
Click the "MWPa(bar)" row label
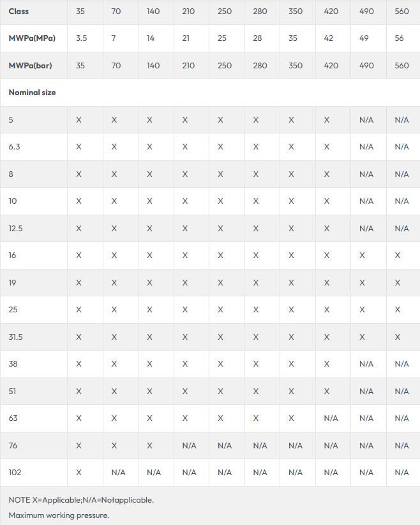coord(30,66)
